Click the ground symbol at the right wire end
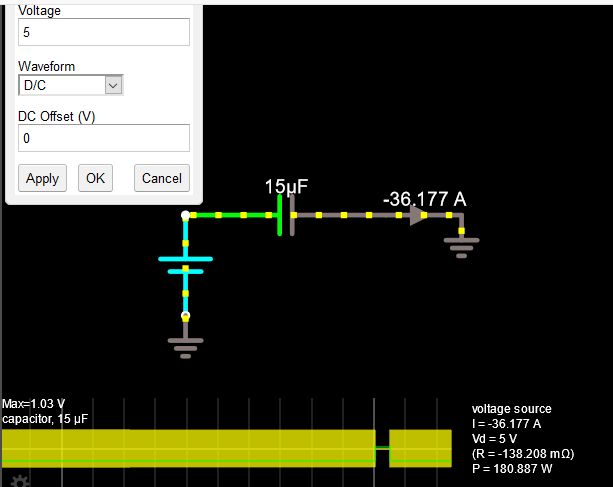Image resolution: width=613 pixels, height=487 pixels. click(x=461, y=247)
